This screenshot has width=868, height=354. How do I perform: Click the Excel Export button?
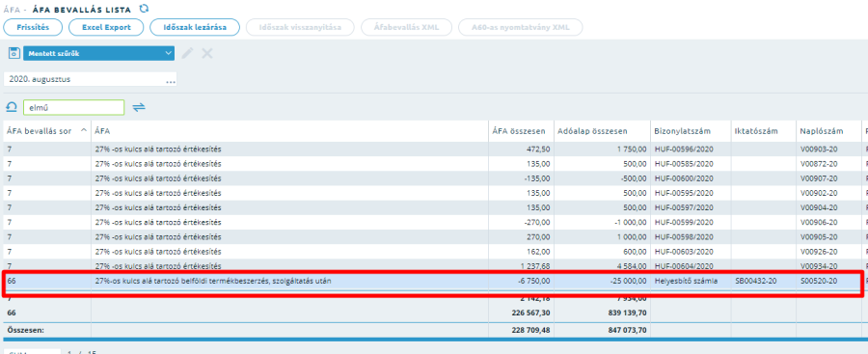tap(106, 27)
